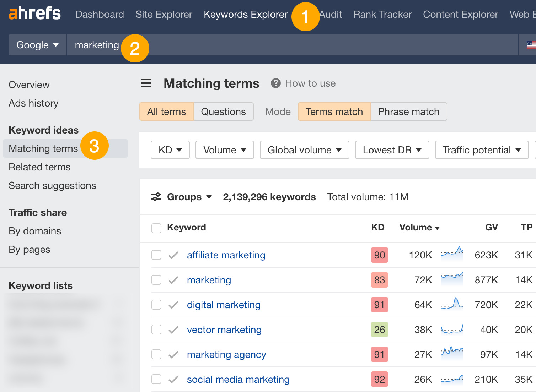The height and width of the screenshot is (392, 536).
Task: Click the ahrefs logo
Action: pos(34,13)
